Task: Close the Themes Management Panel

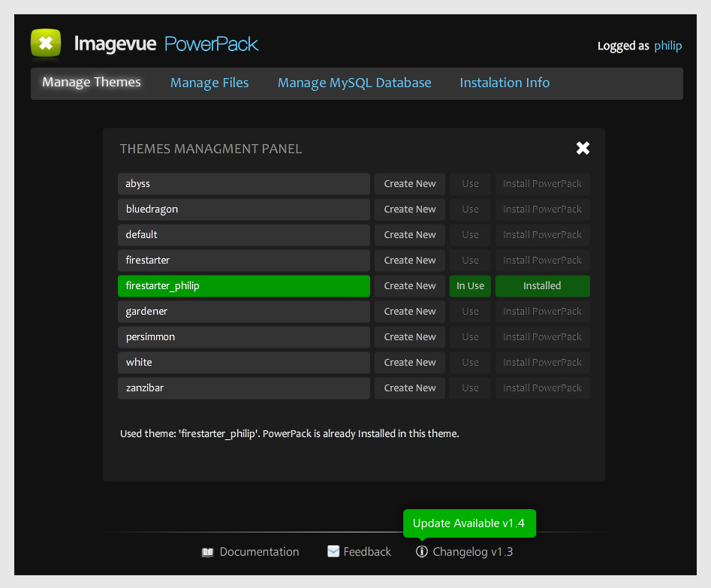Action: coord(583,148)
